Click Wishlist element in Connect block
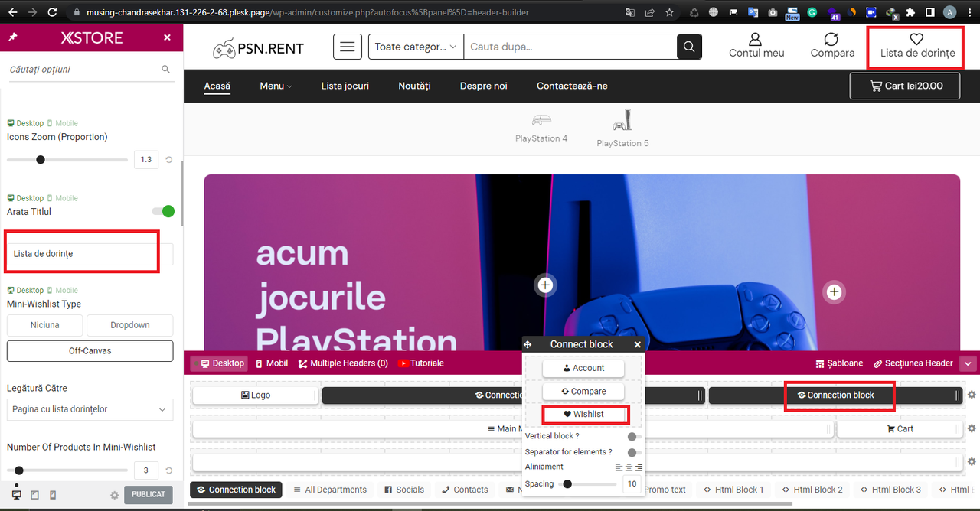 583,415
